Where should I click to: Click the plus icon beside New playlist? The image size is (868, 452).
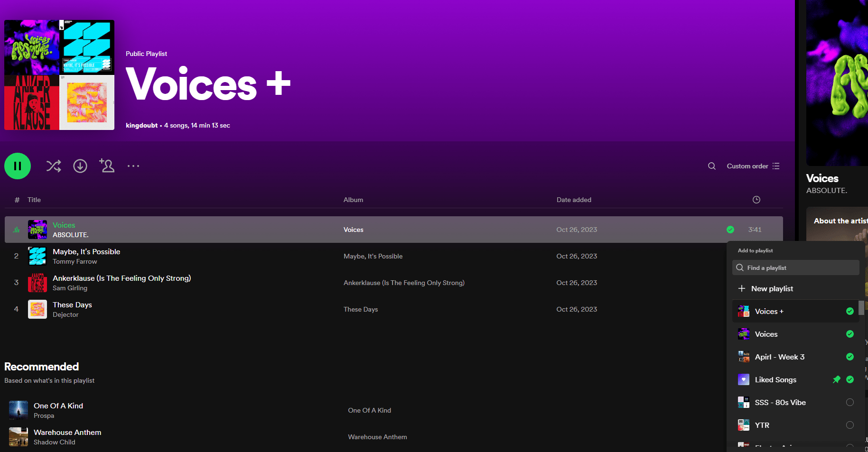742,288
